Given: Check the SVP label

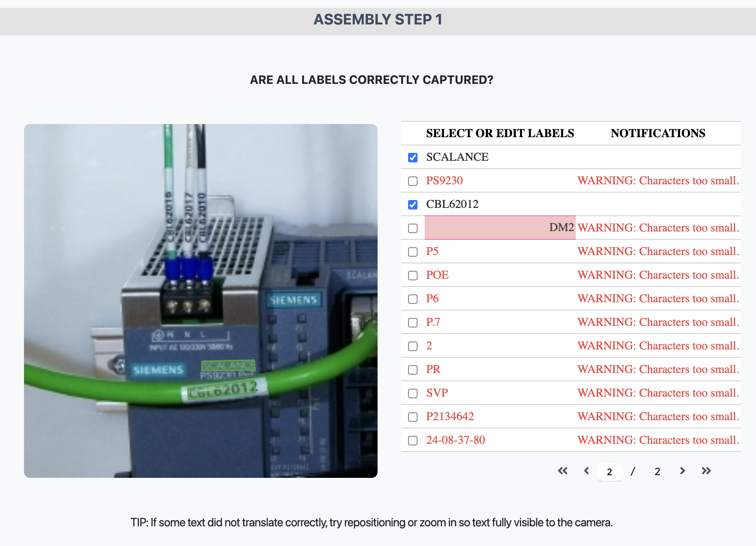Looking at the screenshot, I should [x=412, y=394].
